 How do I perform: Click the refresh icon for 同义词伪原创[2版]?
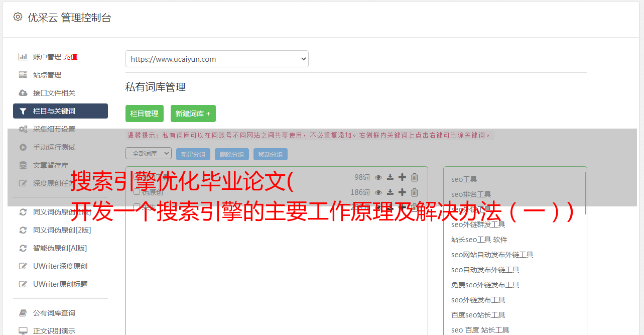(23, 230)
